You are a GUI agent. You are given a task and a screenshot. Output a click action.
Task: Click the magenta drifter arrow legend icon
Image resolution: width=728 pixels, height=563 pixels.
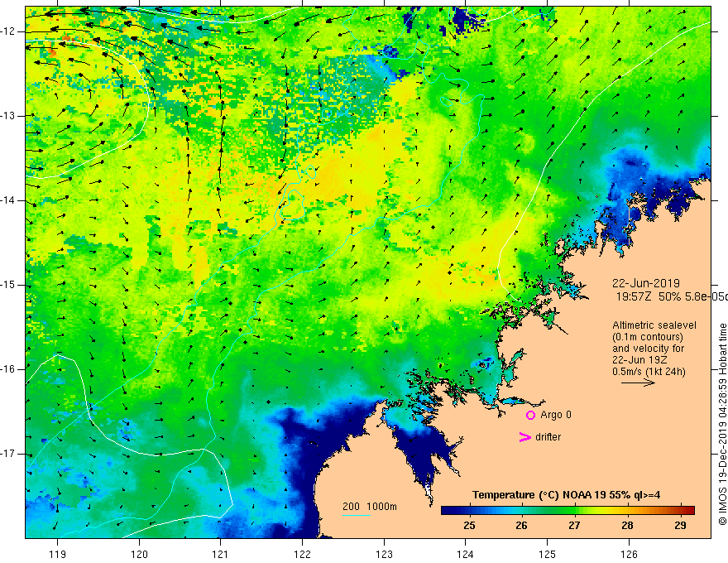[x=524, y=437]
